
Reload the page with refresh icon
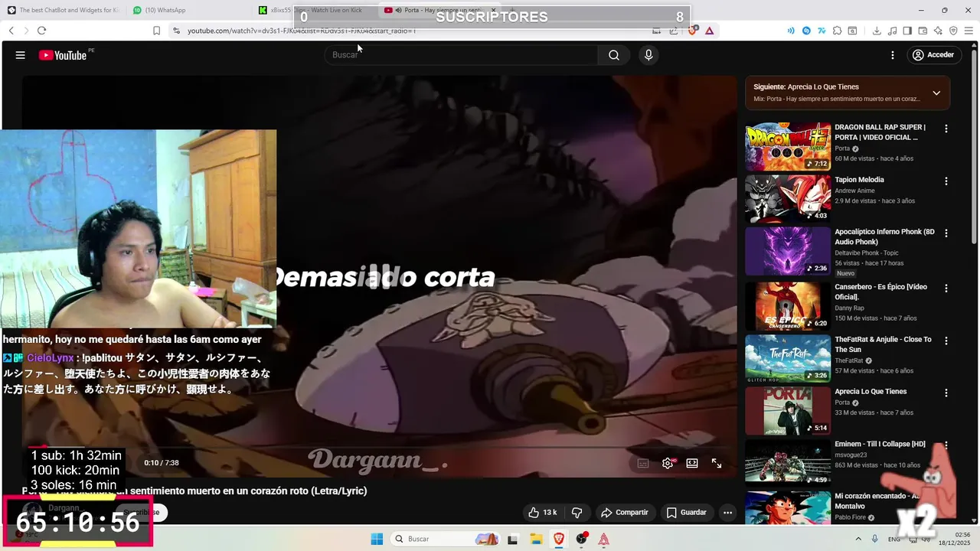tap(41, 31)
